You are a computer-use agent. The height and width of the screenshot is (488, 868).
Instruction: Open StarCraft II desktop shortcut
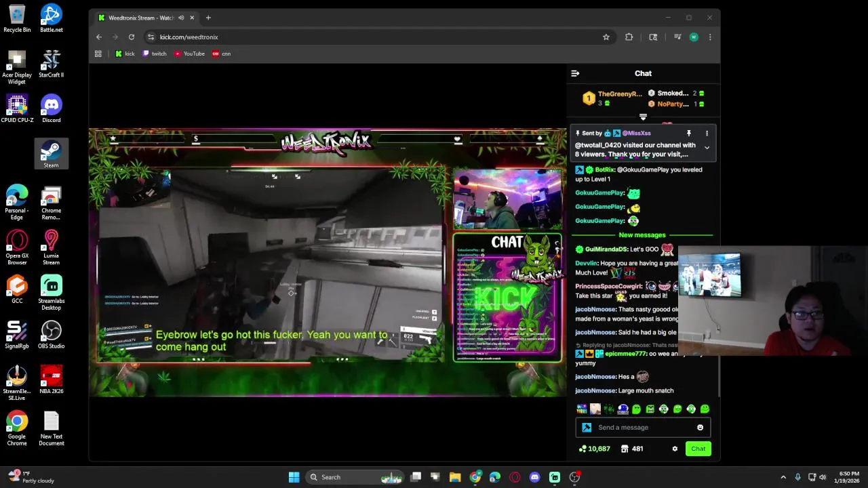[x=51, y=63]
